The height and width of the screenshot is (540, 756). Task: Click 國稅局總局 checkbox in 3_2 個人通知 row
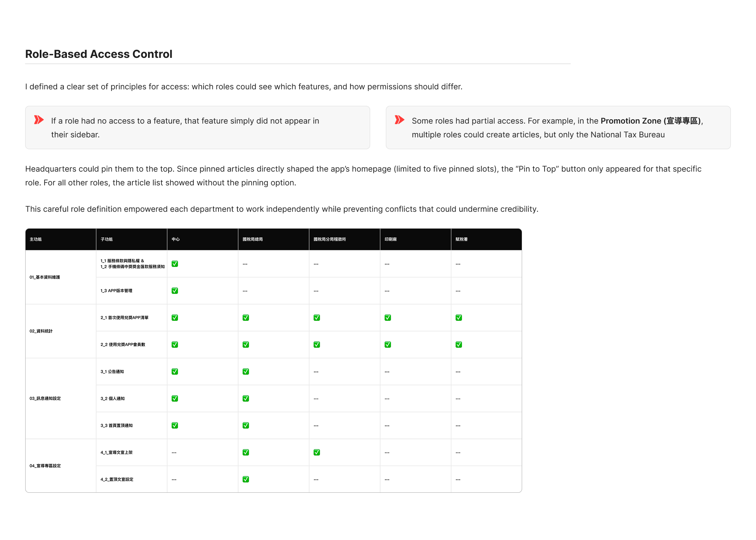[x=246, y=399]
